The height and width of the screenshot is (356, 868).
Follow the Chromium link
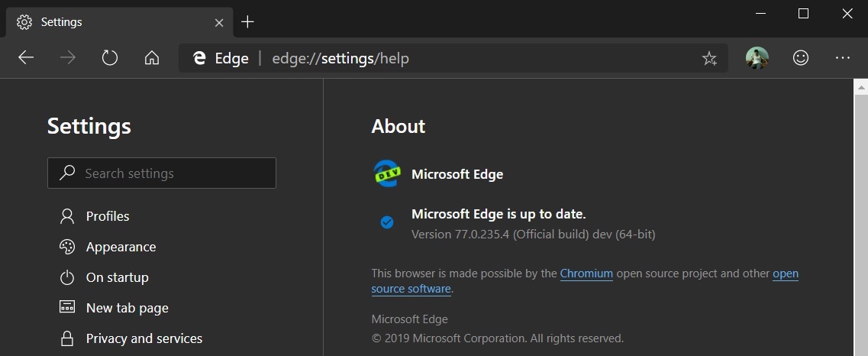tap(586, 273)
